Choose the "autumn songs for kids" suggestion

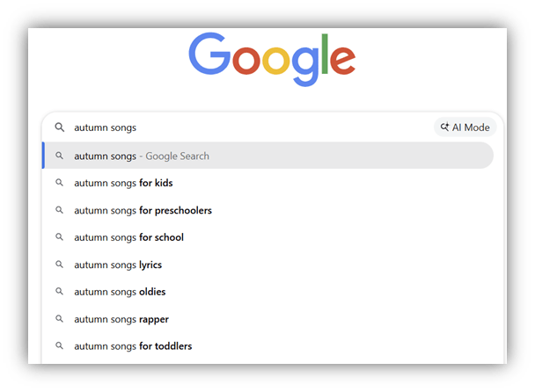[123, 184]
